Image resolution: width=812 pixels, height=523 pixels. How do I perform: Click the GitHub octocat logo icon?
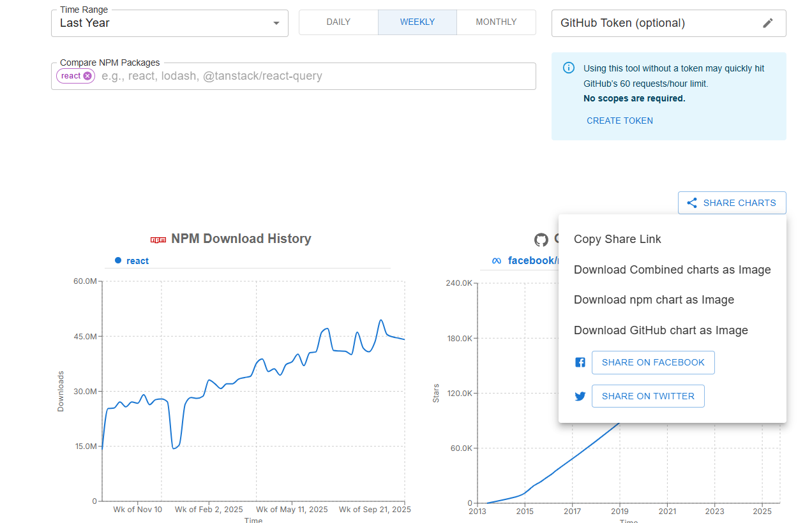(541, 240)
